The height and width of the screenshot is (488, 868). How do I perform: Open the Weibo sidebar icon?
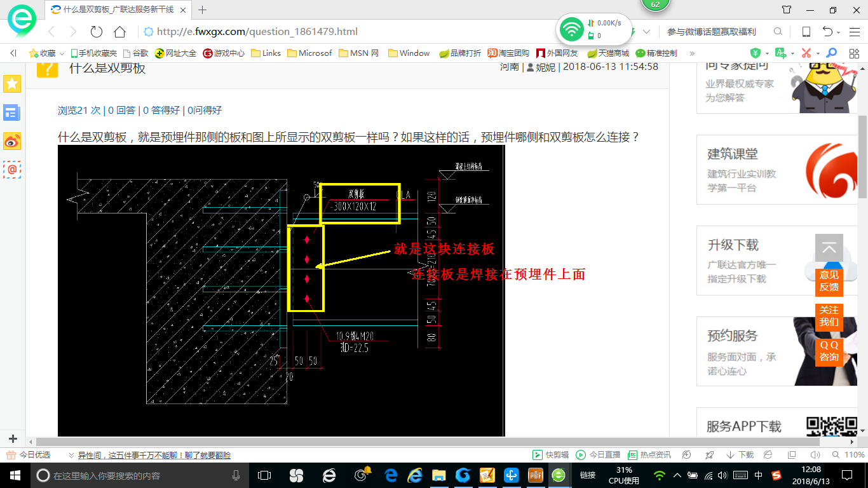pos(12,141)
